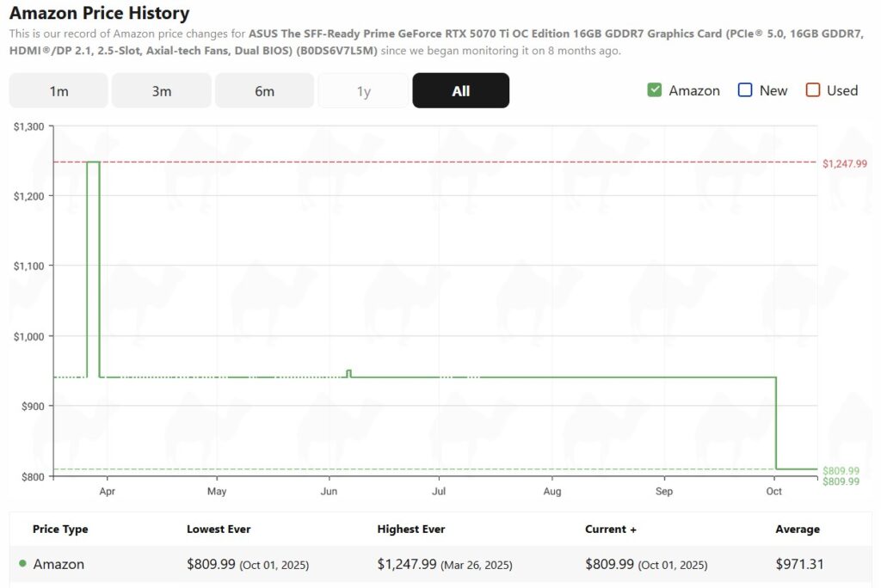Click the $971.31 average price value
The width and height of the screenshot is (881, 588).
tap(799, 565)
